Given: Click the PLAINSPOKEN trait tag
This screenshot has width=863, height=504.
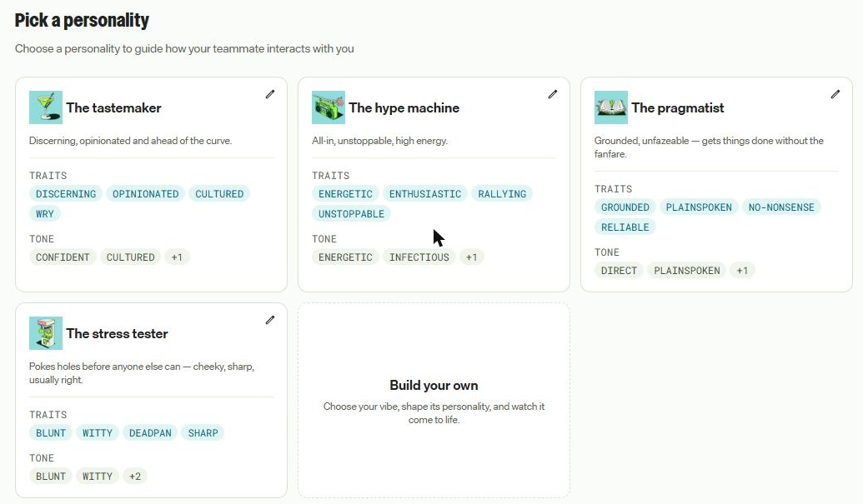Looking at the screenshot, I should (x=699, y=207).
